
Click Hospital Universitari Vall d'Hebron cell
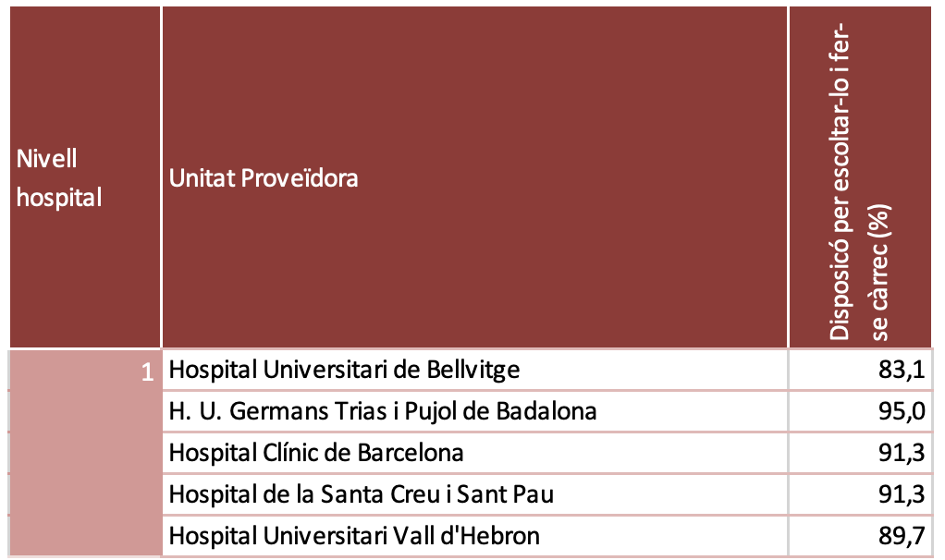click(354, 535)
